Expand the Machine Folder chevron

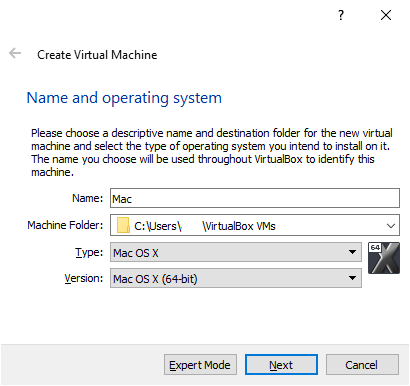pyautogui.click(x=391, y=226)
